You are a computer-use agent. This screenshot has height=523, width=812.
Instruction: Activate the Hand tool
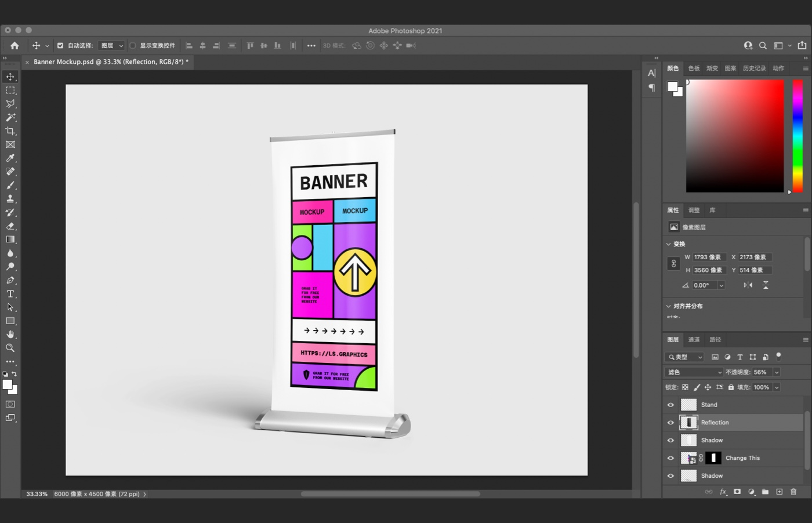click(x=10, y=335)
